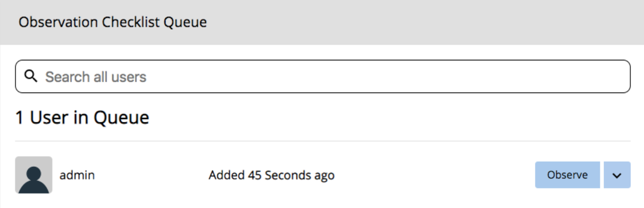This screenshot has width=644, height=208.
Task: Select the admin user avatar icon
Action: [34, 175]
